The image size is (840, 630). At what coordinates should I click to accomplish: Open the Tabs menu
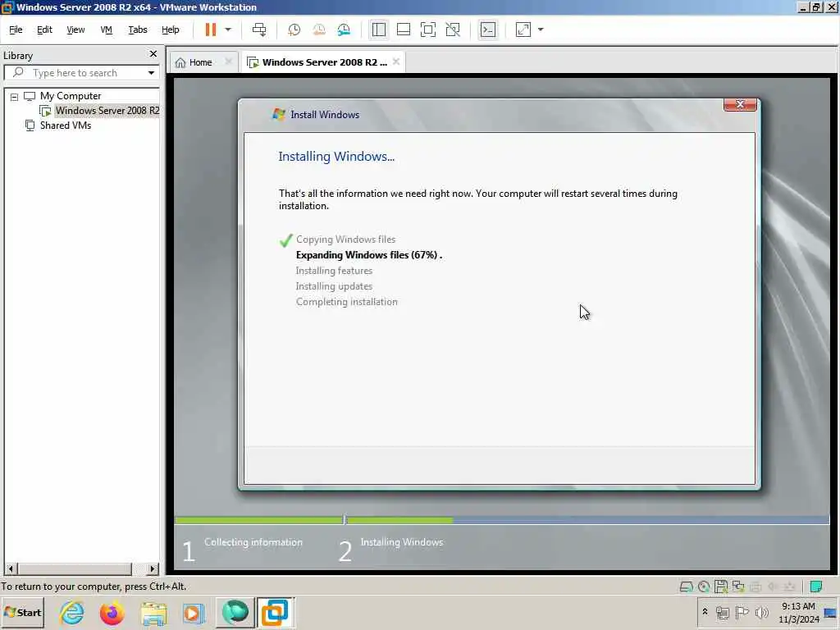point(138,30)
